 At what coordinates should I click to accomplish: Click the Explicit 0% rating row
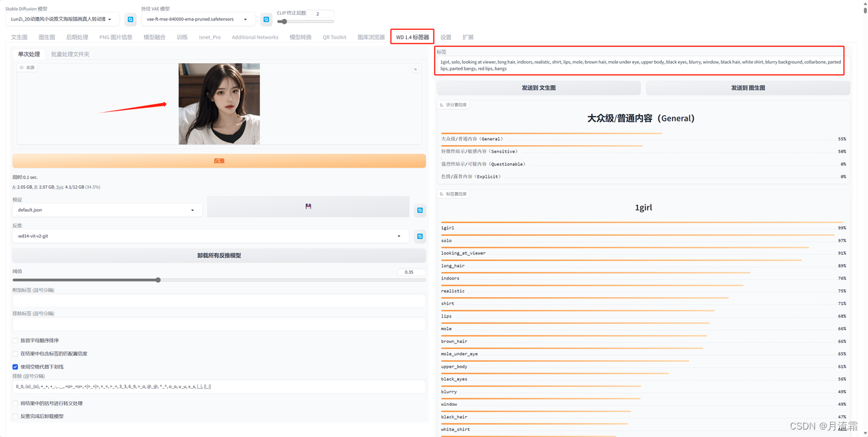[643, 176]
